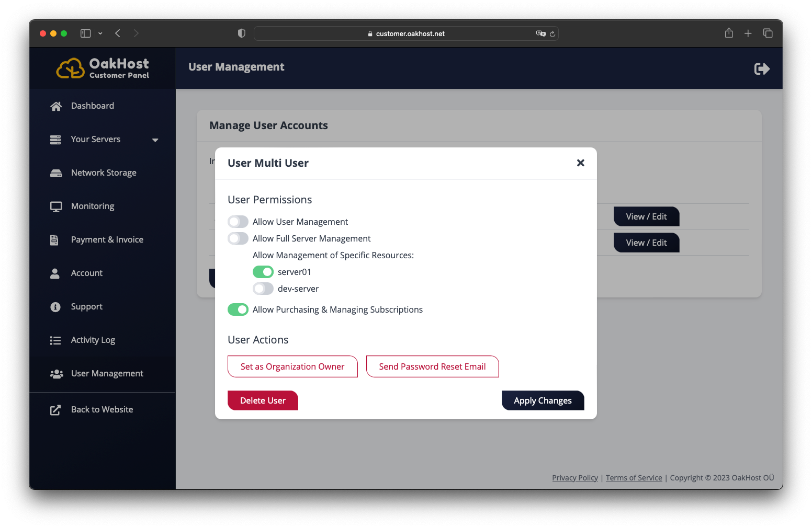Open the Terms of Service link
Screen dimensions: 812x528
[634, 477]
